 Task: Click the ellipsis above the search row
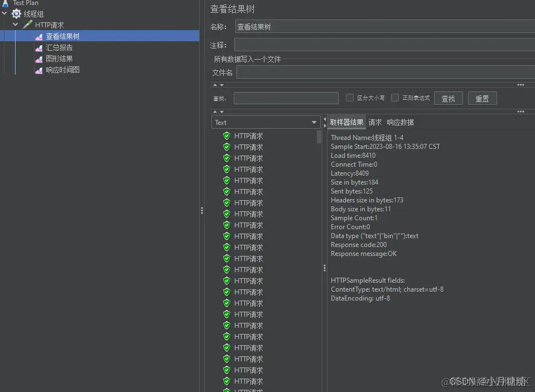[x=520, y=85]
